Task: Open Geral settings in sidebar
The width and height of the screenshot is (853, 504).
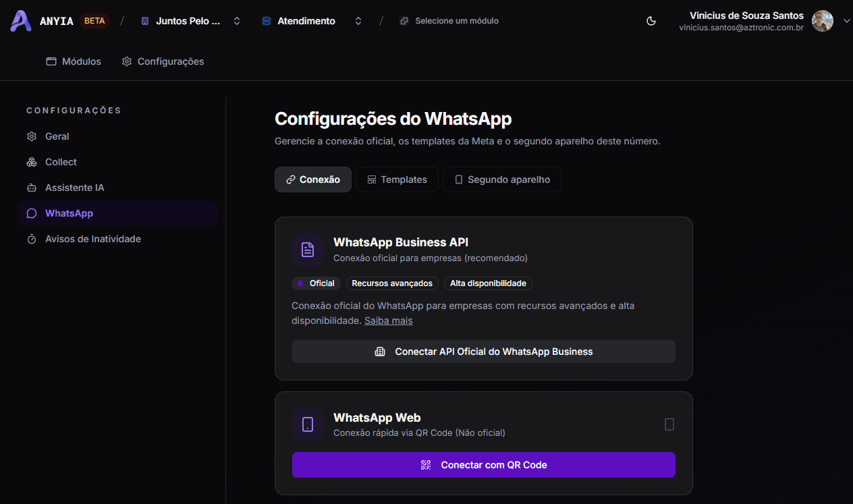Action: coord(117,136)
